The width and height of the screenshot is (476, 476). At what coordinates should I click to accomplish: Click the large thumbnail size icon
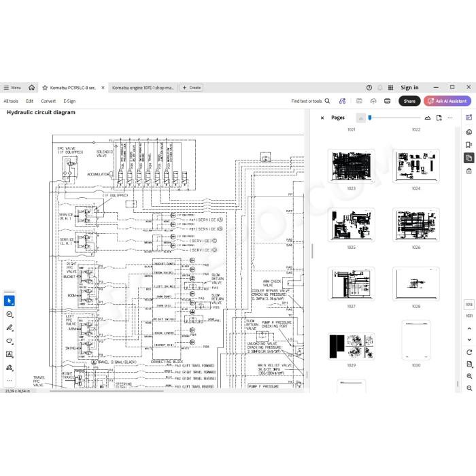click(x=428, y=118)
